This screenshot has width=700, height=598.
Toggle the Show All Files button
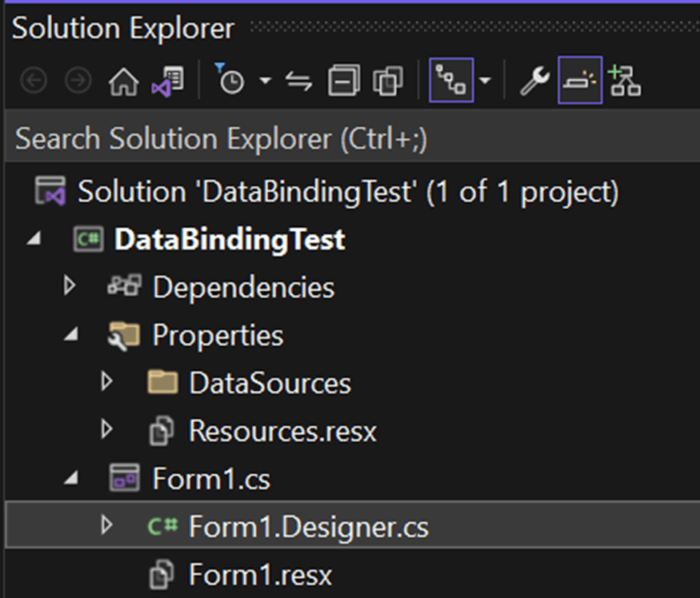point(387,80)
